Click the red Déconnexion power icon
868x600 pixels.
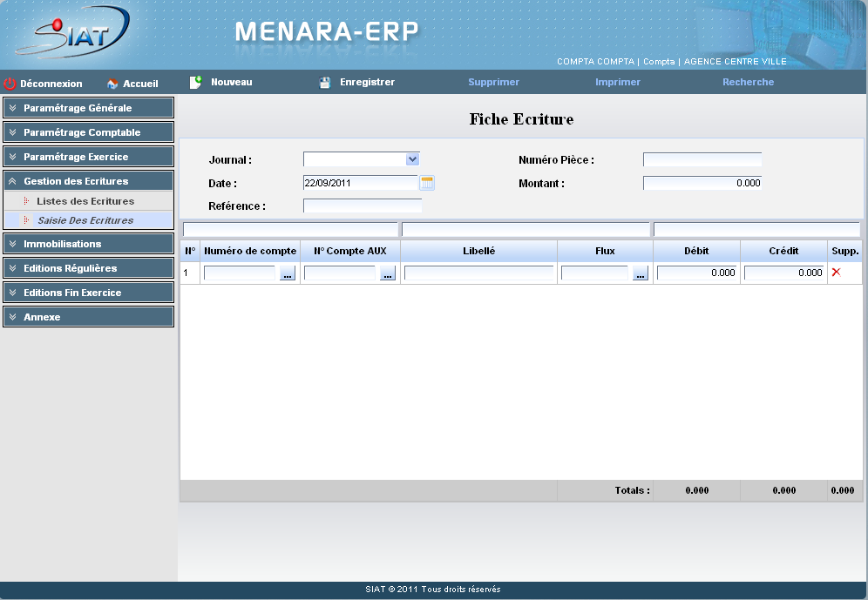[x=10, y=84]
